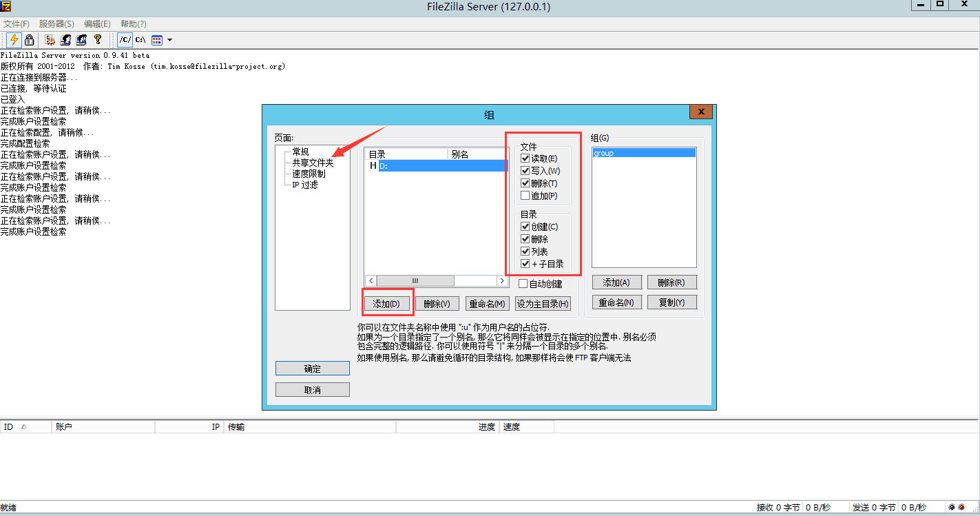Confirm with the 确定 button

coord(313,369)
